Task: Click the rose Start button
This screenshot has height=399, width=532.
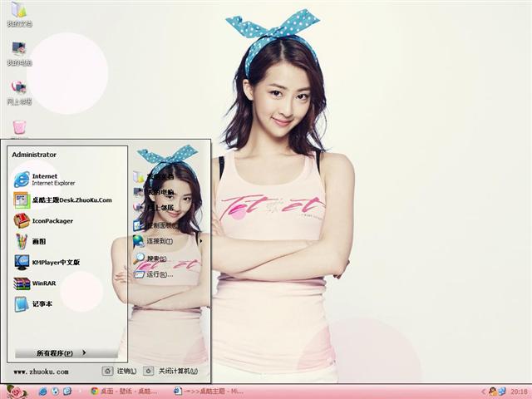Action: click(x=17, y=392)
